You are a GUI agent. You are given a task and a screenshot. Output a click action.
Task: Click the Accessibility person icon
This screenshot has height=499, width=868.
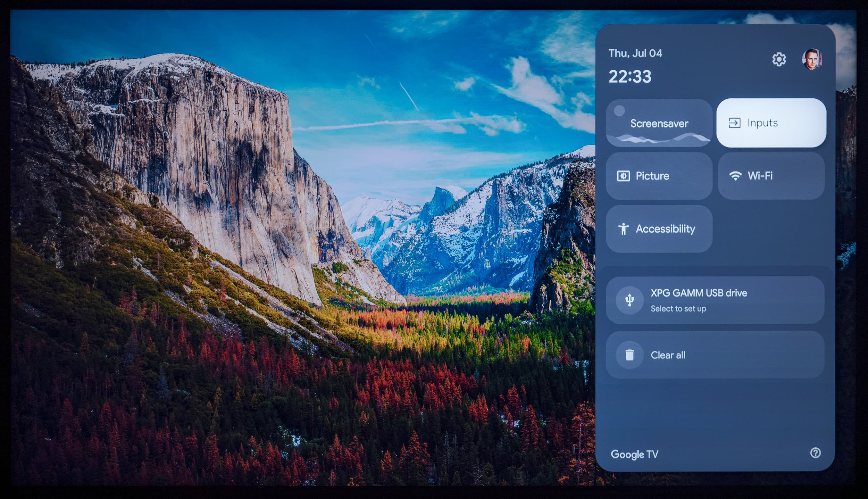[624, 229]
